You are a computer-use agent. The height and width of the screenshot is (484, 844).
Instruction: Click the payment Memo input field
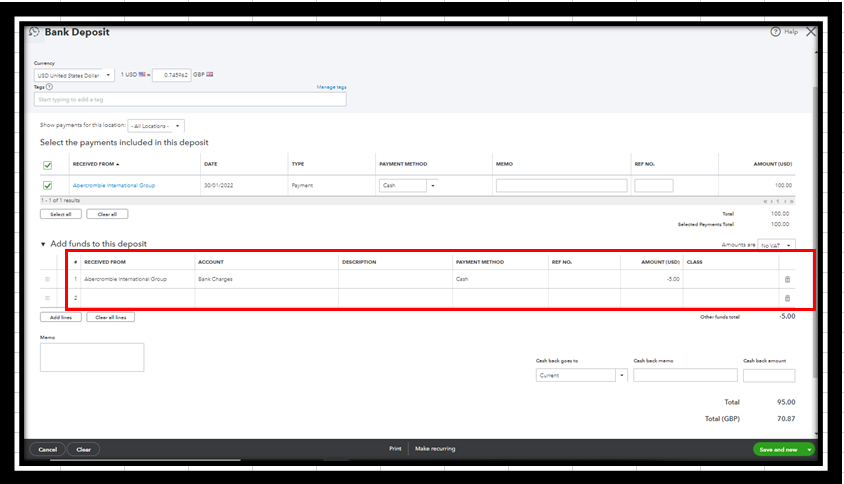[x=561, y=185]
